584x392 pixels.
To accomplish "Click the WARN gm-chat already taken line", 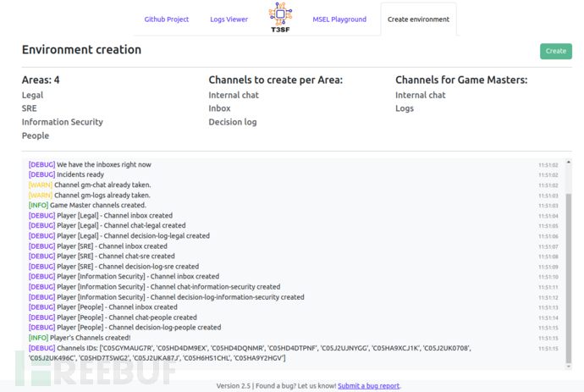I will [x=90, y=185].
